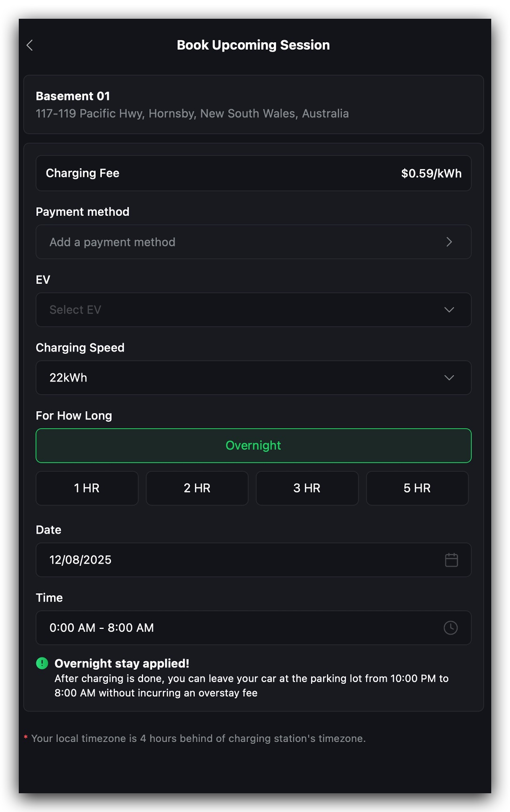Click the Book Upcoming Session title

pyautogui.click(x=253, y=45)
